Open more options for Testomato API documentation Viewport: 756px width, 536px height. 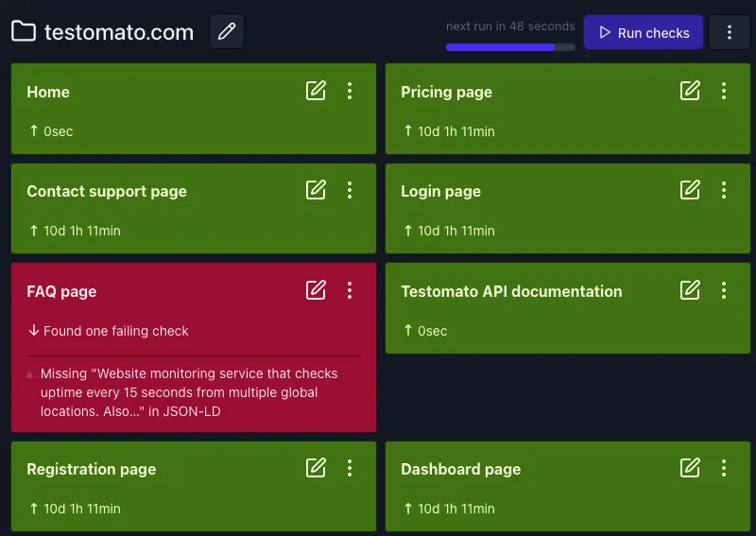click(724, 290)
